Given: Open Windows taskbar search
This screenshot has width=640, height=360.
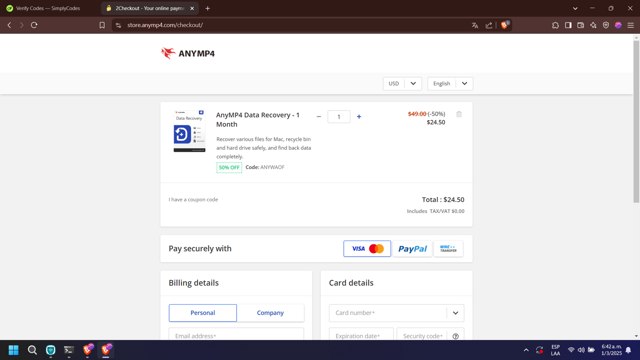Looking at the screenshot, I should [x=32, y=350].
